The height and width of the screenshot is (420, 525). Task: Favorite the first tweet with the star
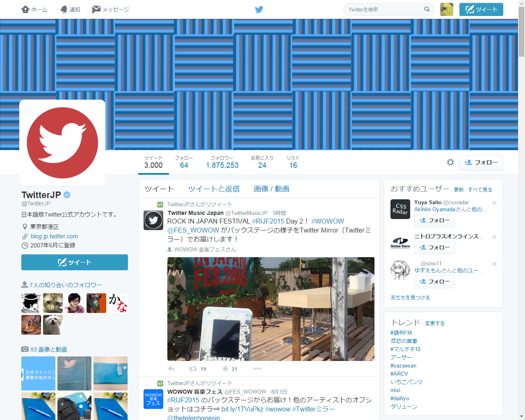pyautogui.click(x=225, y=369)
